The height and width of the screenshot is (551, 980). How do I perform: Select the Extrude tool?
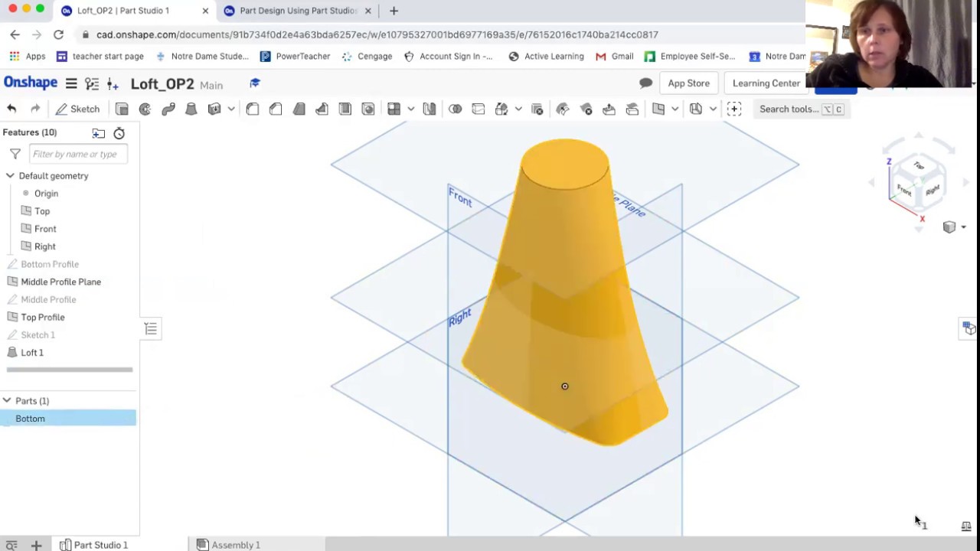coord(122,109)
